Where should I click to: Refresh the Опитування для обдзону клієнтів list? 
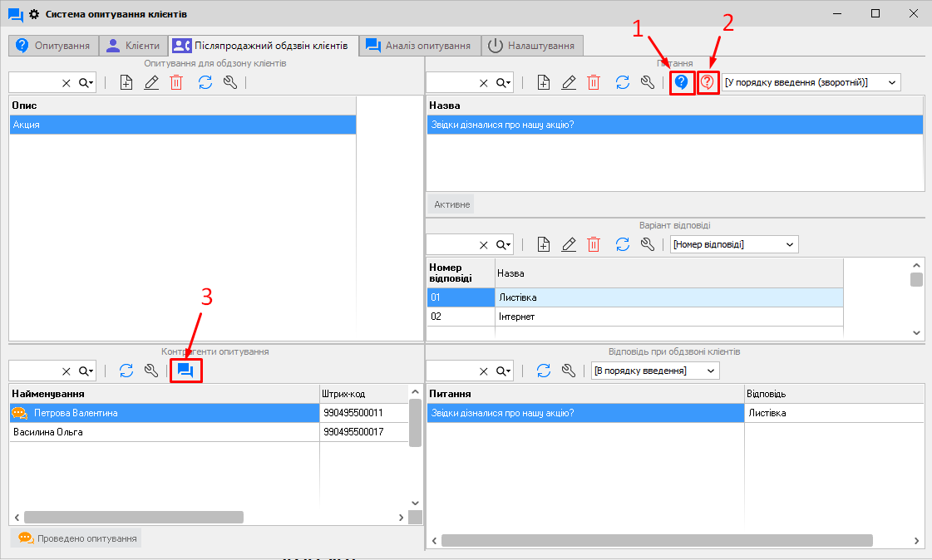pos(205,82)
